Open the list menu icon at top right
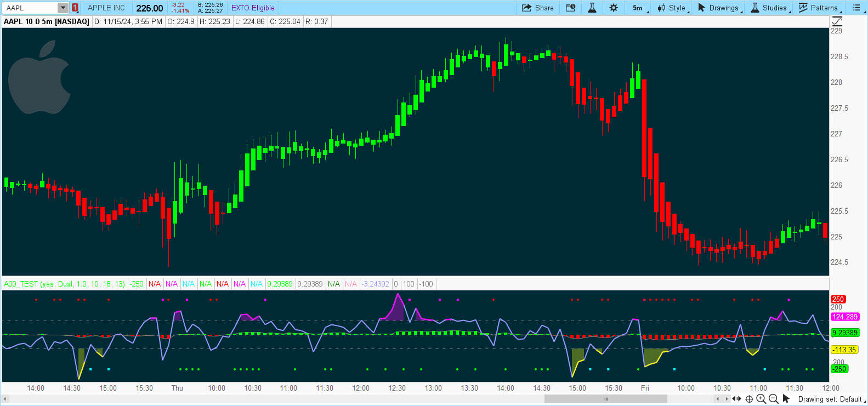 click(856, 8)
